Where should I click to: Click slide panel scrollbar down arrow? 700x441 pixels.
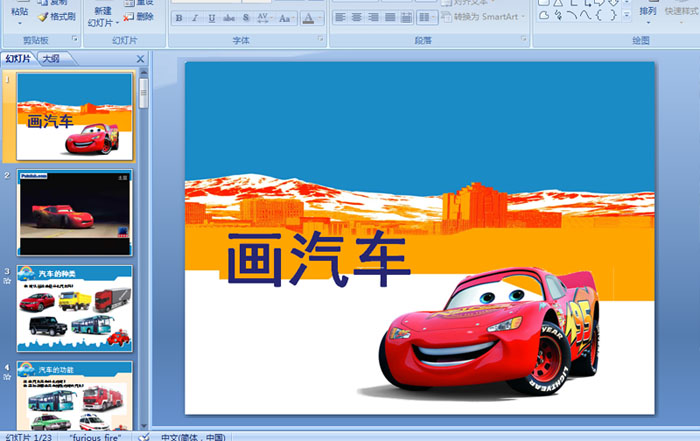click(x=144, y=426)
